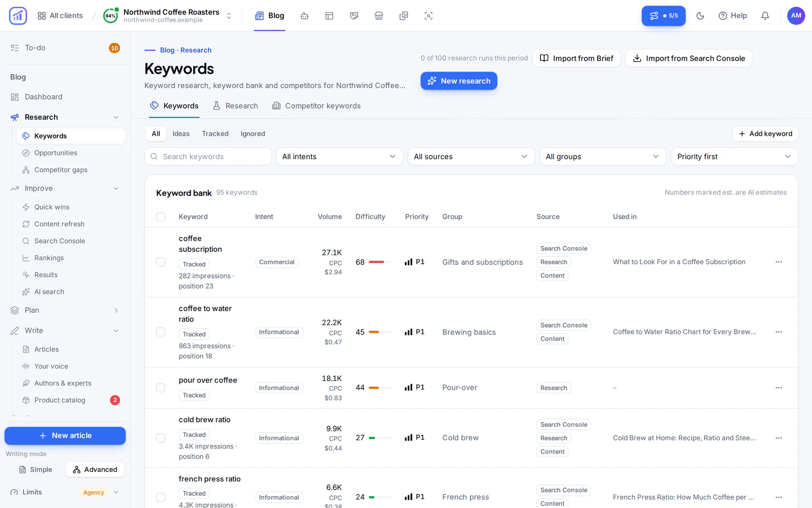Filter by Ignored keywords
Viewport: 812px width, 508px height.
pyautogui.click(x=253, y=134)
